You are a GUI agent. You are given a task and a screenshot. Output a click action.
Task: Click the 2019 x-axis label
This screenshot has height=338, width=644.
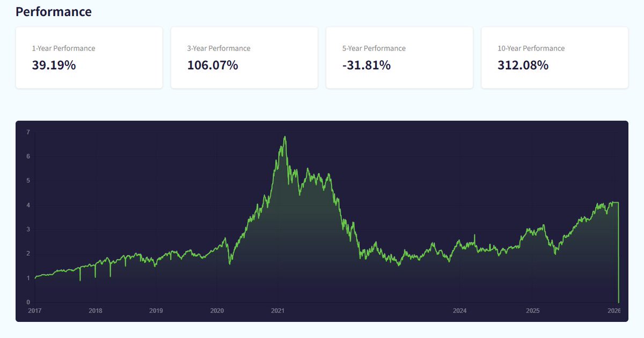tap(156, 311)
